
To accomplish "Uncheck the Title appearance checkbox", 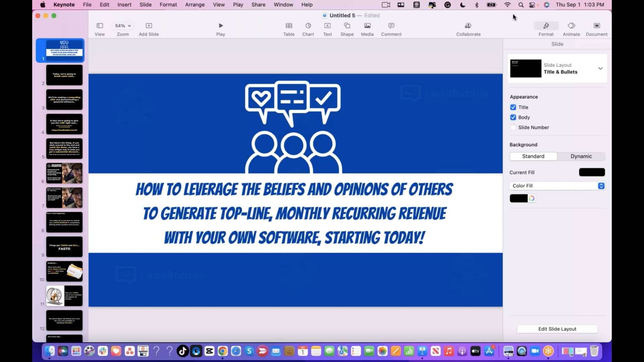I will pos(514,107).
